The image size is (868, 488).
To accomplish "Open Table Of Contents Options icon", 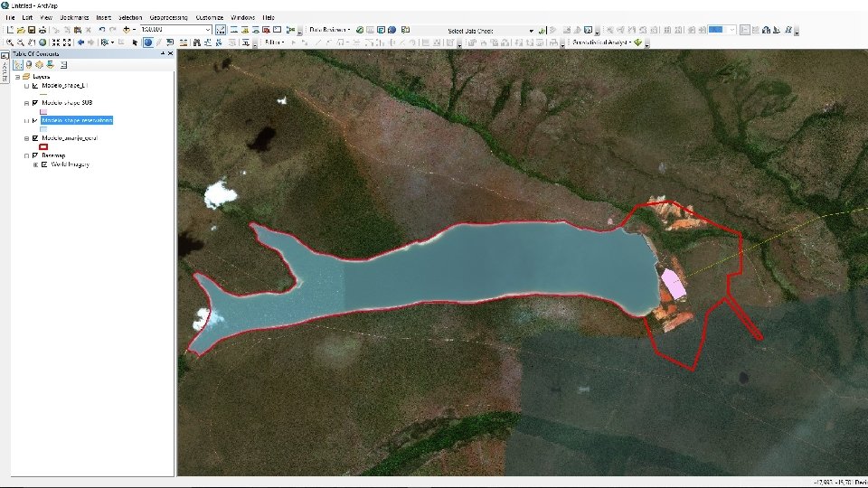I will (63, 65).
